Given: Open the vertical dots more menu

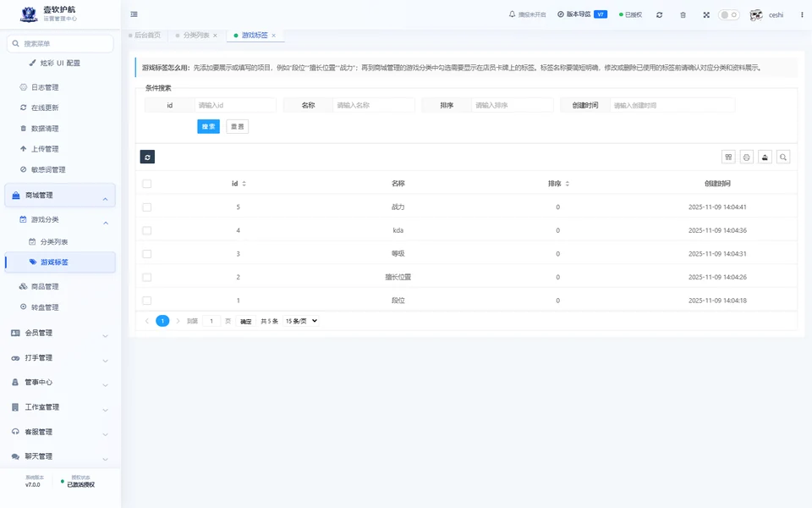Looking at the screenshot, I should 802,15.
